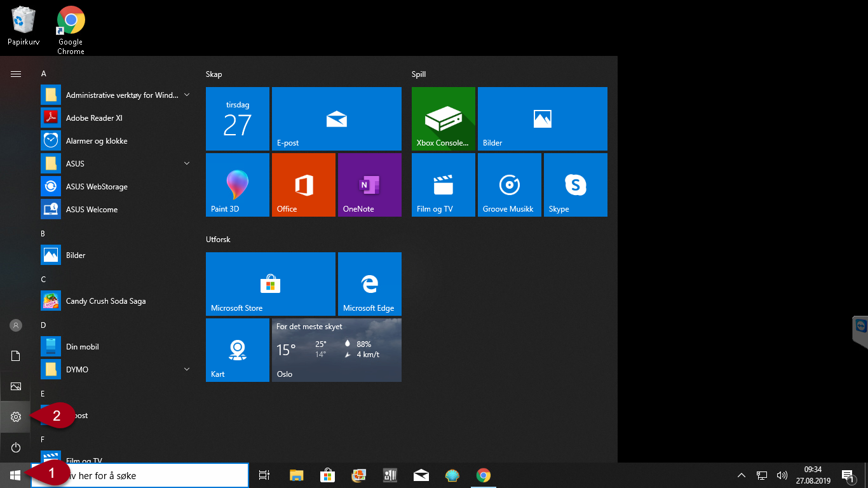Open the Skype tile
The height and width of the screenshot is (488, 868).
point(576,185)
